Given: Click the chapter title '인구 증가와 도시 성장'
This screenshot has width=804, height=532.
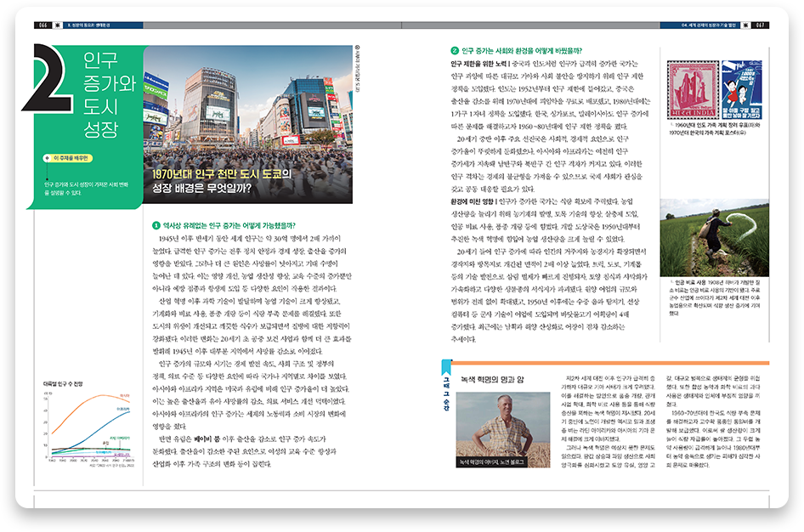Looking at the screenshot, I should pos(110,94).
